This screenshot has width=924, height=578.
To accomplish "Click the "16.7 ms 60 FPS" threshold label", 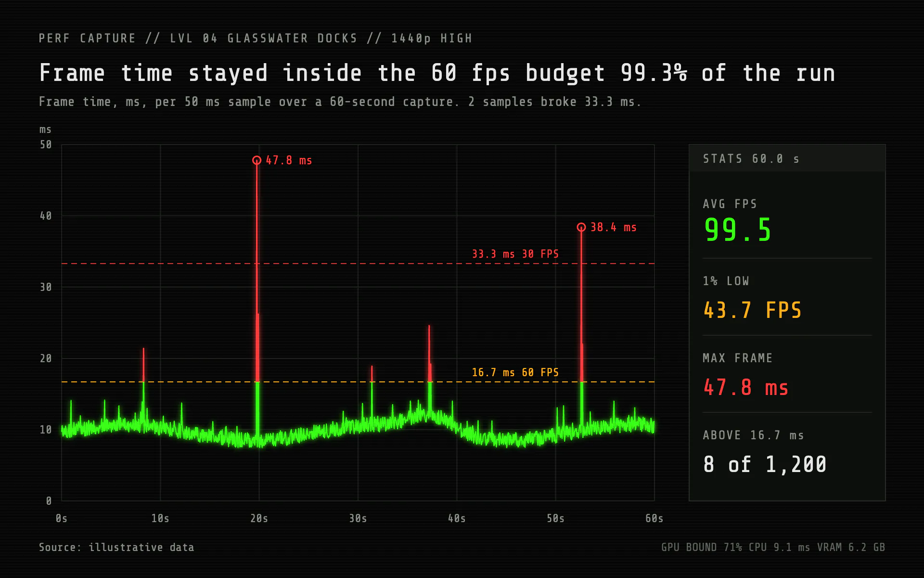I will 515,372.
